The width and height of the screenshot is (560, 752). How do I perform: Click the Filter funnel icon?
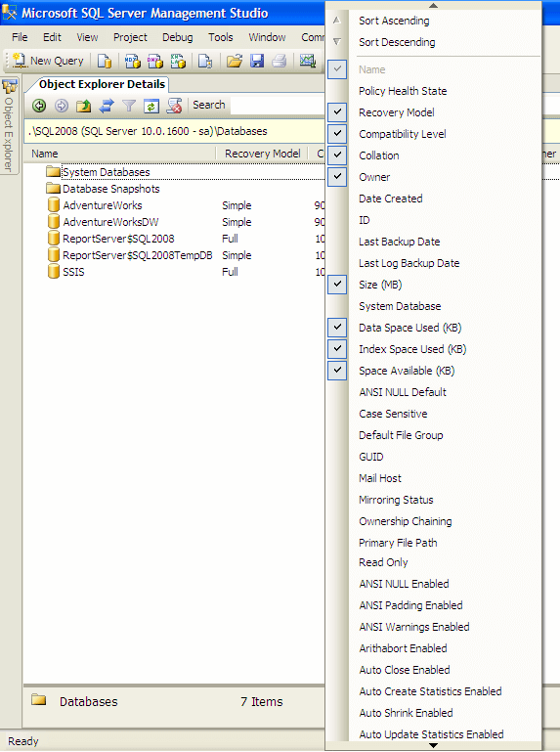[128, 106]
